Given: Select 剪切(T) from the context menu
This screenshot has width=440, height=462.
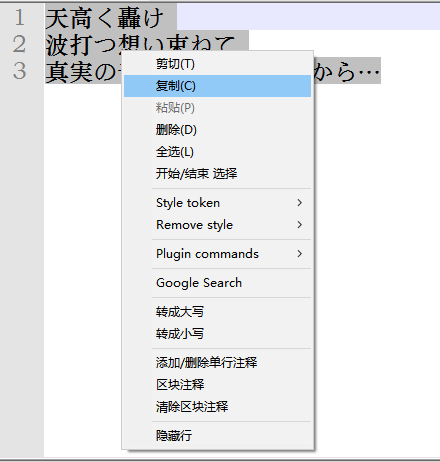Looking at the screenshot, I should tap(217, 64).
